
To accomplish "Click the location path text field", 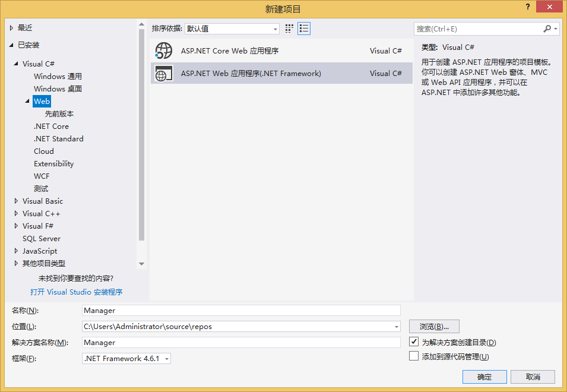I will tap(237, 327).
